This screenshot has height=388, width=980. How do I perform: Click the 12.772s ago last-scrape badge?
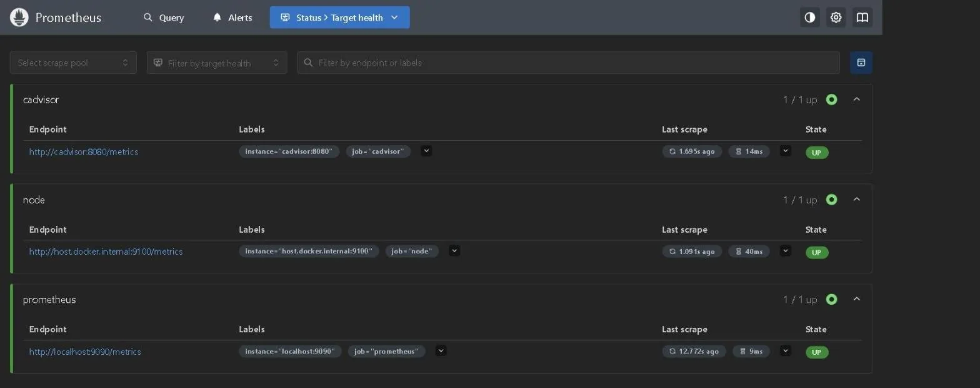pyautogui.click(x=694, y=351)
